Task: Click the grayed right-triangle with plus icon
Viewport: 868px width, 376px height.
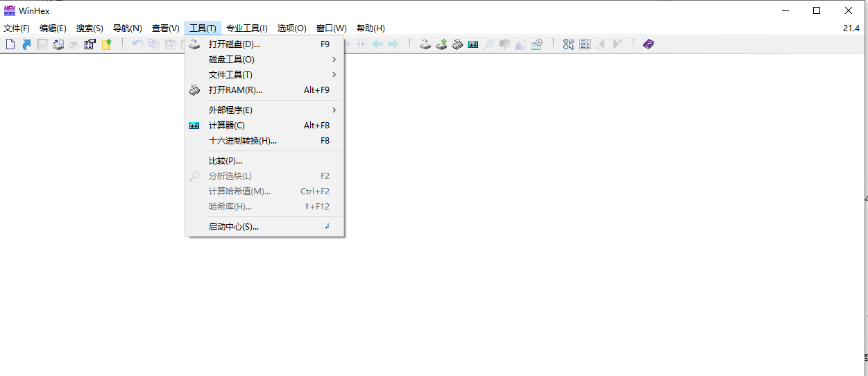Action: click(x=618, y=44)
